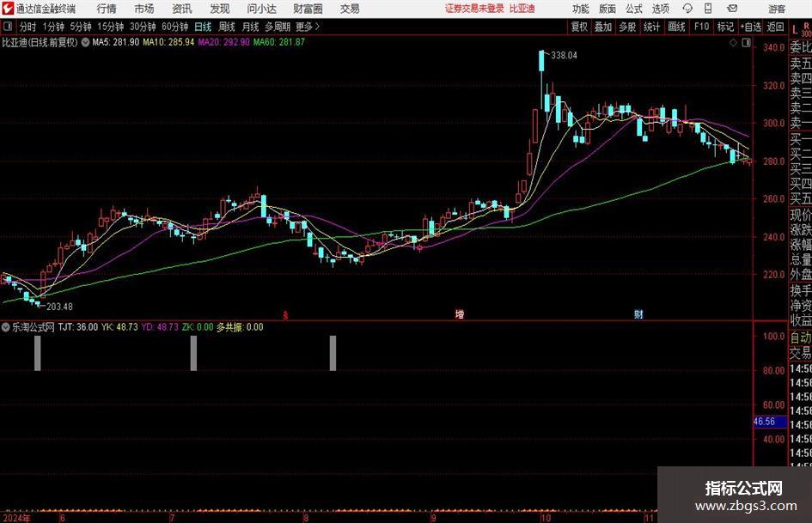Image resolution: width=812 pixels, height=523 pixels.
Task: Click the 返回 back button
Action: point(775,27)
